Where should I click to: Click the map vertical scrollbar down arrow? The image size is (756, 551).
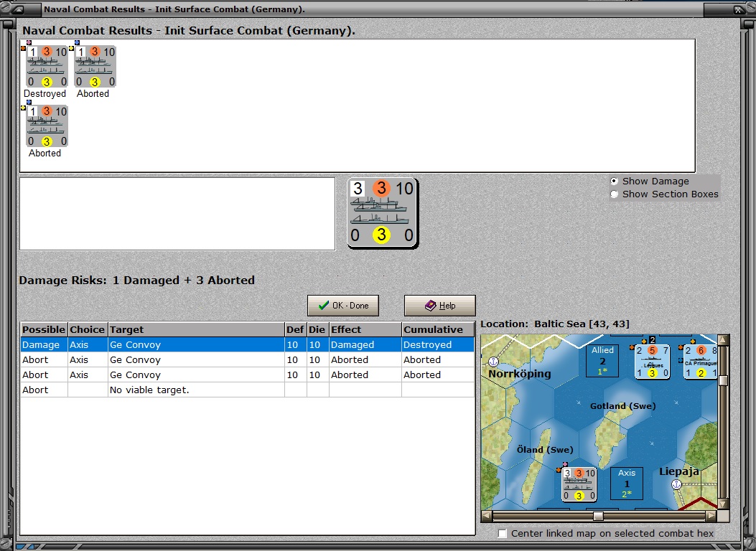coord(723,504)
